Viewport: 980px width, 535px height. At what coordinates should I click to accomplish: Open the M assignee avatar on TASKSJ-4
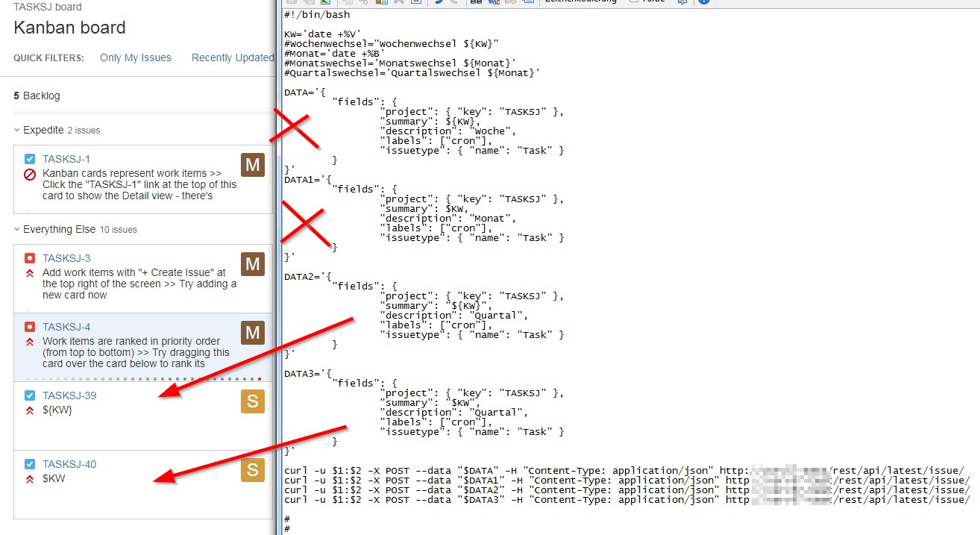point(253,333)
